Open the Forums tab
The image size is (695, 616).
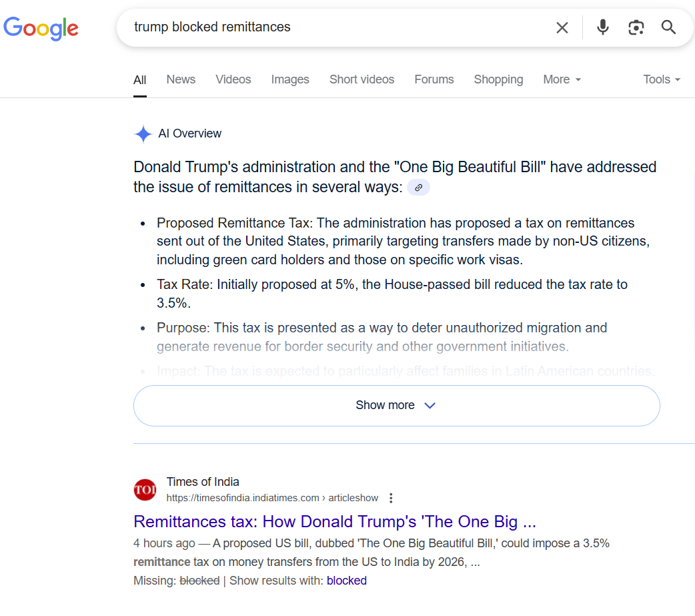434,79
